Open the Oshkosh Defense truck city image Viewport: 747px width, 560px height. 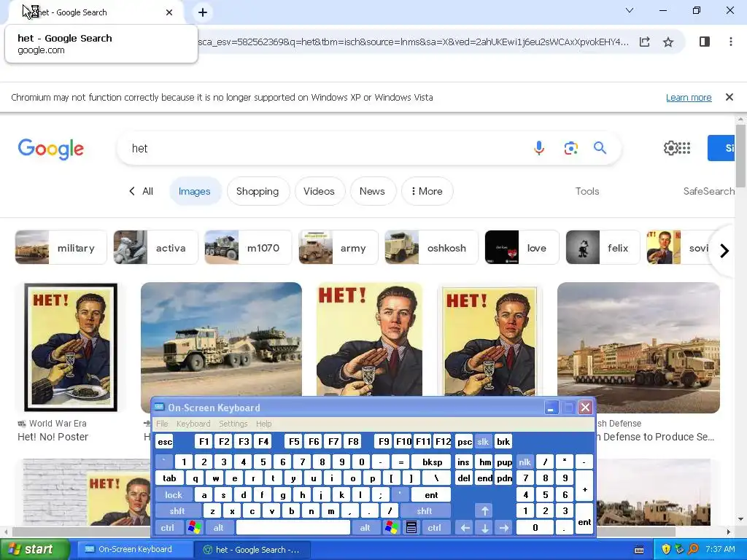point(638,347)
